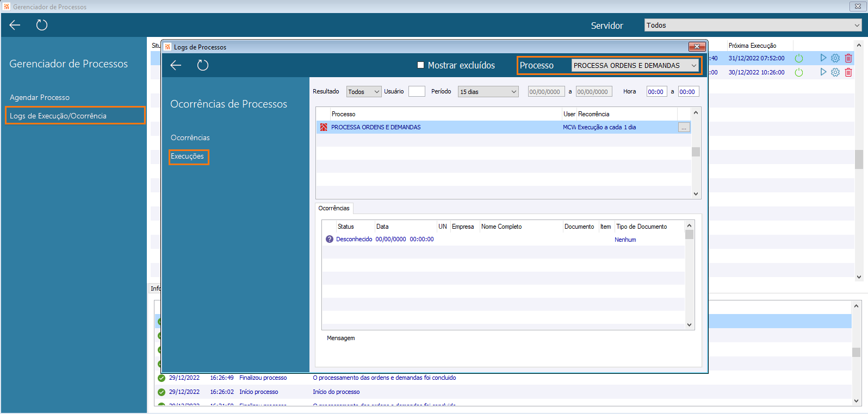
Task: Refresh the Logs de Processos dialog
Action: [203, 65]
